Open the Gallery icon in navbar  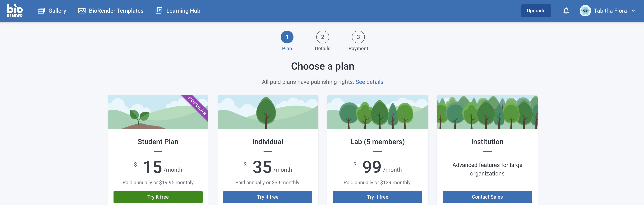[41, 11]
